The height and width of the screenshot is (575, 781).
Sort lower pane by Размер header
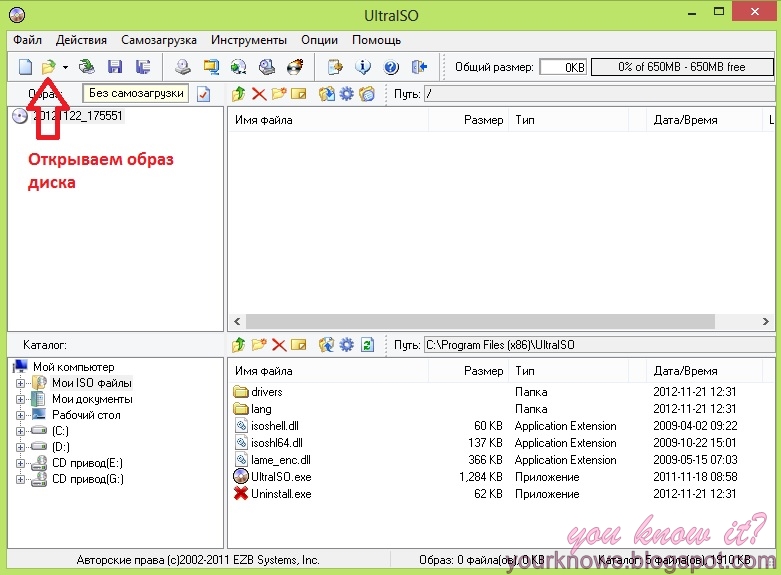point(469,371)
